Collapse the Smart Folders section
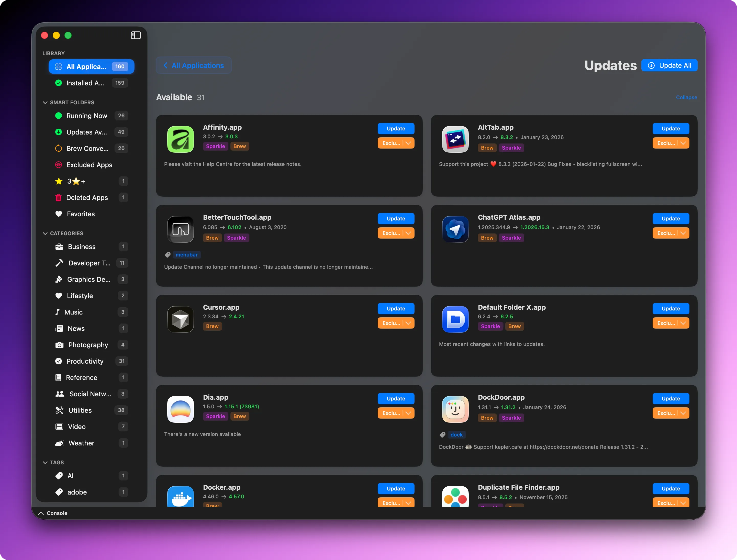The width and height of the screenshot is (737, 560). (x=45, y=102)
